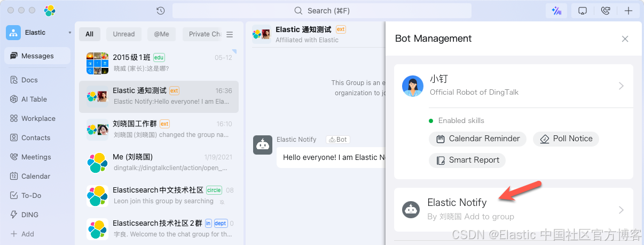Viewport: 644px width, 245px height.
Task: Click the Elastic Notify robot icon in panel
Action: pyautogui.click(x=411, y=210)
